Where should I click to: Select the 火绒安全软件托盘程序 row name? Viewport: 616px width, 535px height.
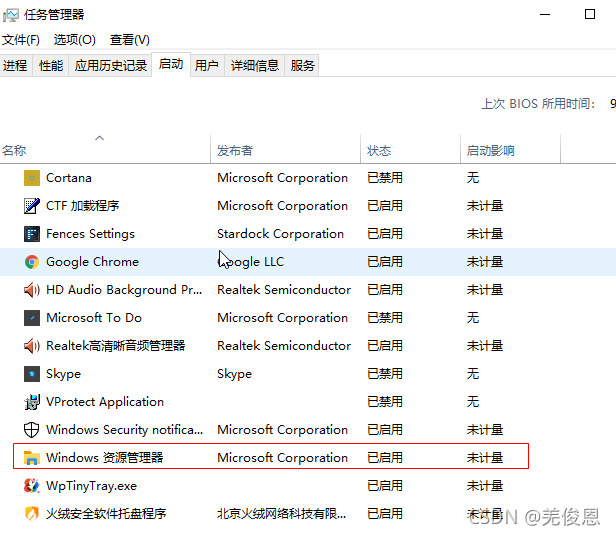point(106,514)
